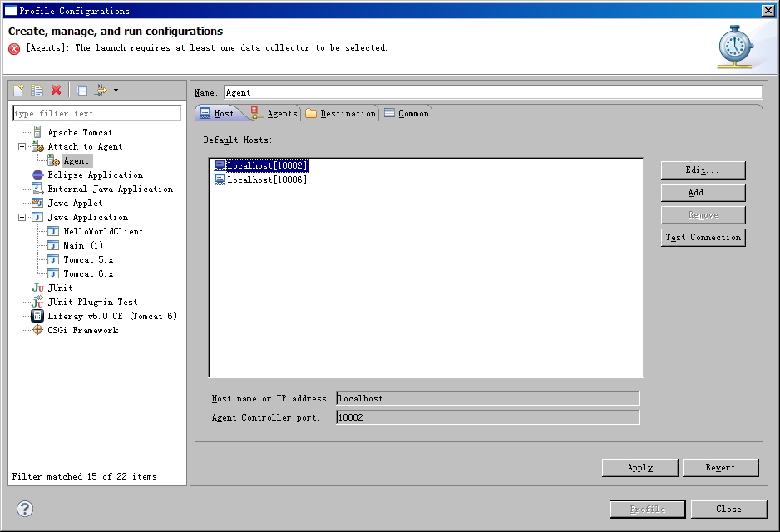Click the New launch configuration icon
Screen dimensions: 780x532
[x=18, y=90]
